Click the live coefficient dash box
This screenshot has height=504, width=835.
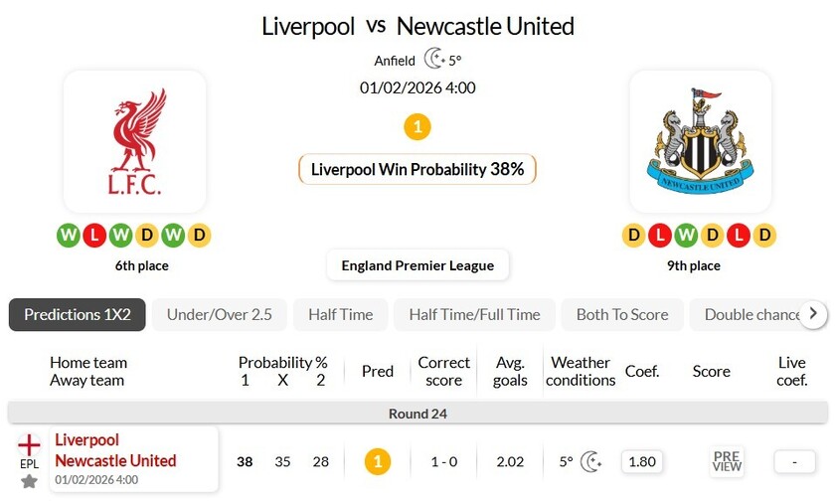[x=793, y=461]
